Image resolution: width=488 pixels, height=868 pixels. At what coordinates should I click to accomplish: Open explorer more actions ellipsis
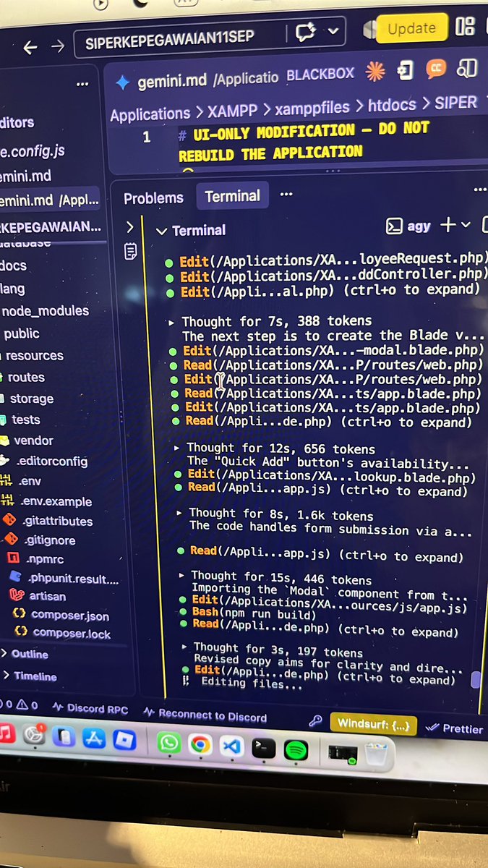(x=82, y=84)
